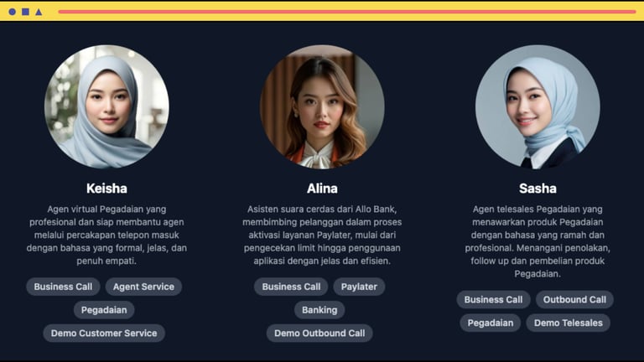
Task: Click Business Call tag under Alina
Action: pos(291,287)
